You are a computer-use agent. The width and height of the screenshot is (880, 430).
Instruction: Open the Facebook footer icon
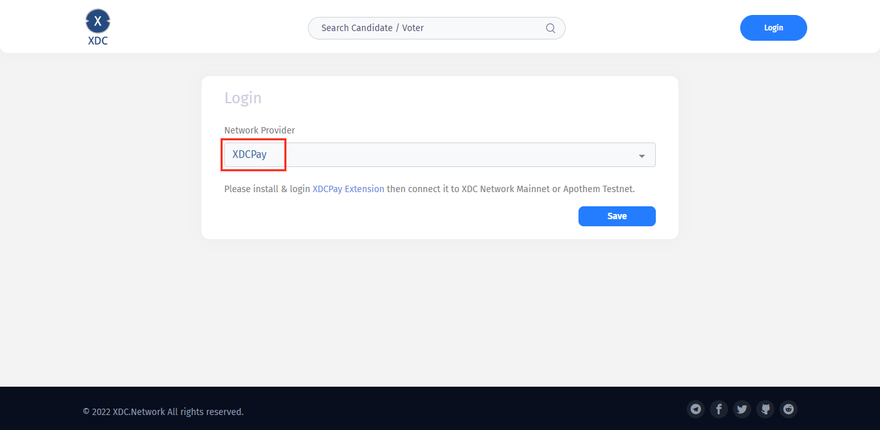coord(719,409)
